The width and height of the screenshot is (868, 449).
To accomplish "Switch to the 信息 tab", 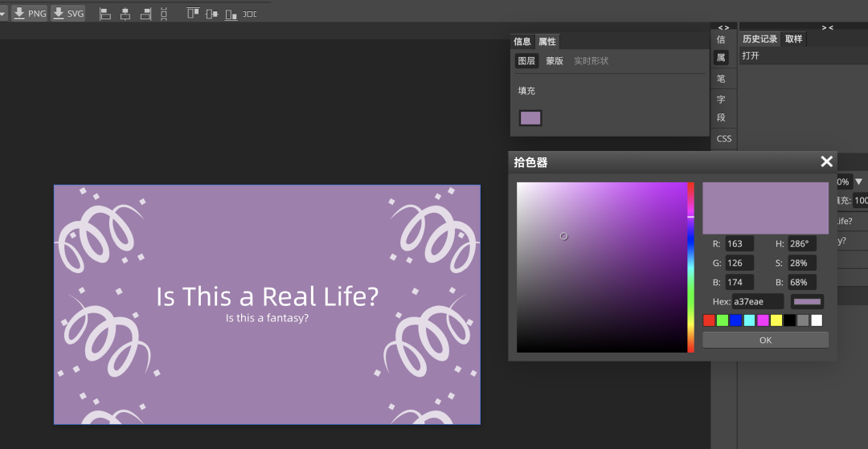I will tap(522, 42).
